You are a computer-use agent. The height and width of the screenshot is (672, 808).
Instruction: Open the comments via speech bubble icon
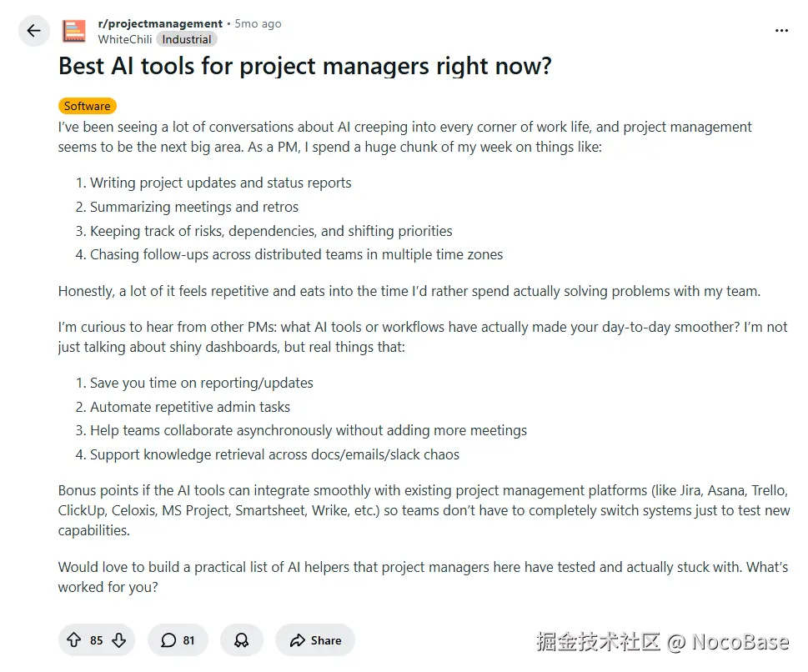168,640
